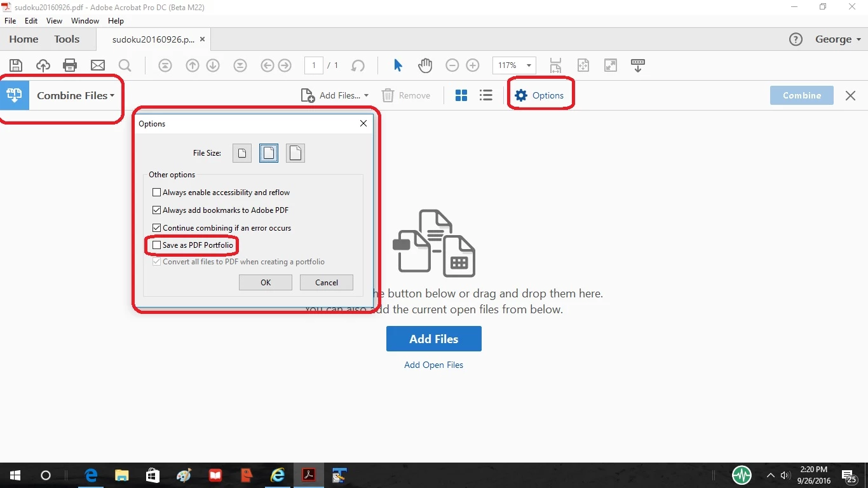Switch to the Home tab

click(24, 39)
